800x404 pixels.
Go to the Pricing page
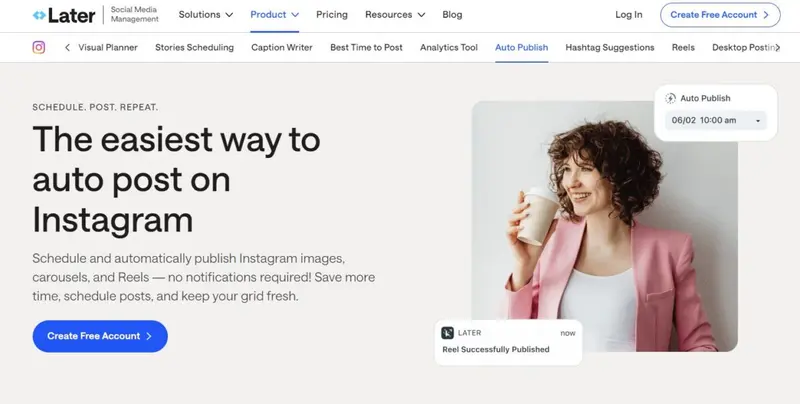(333, 15)
